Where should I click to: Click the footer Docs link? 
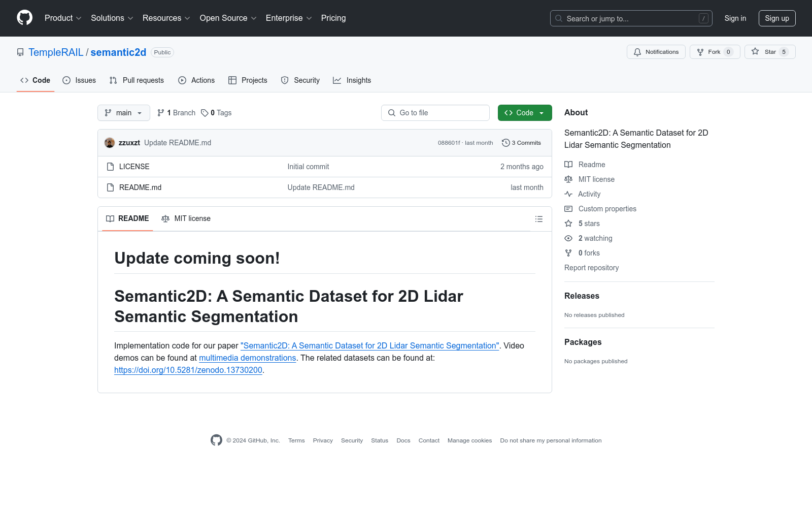[403, 440]
